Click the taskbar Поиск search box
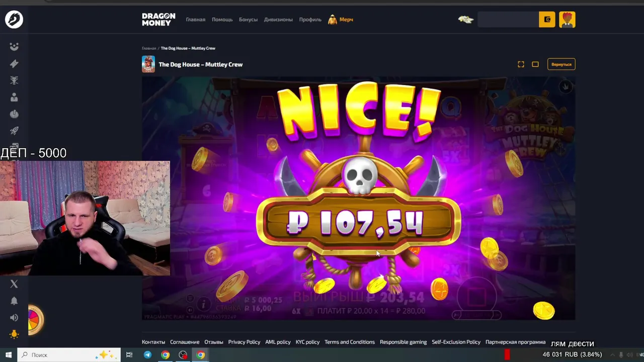644x362 pixels. point(69,355)
